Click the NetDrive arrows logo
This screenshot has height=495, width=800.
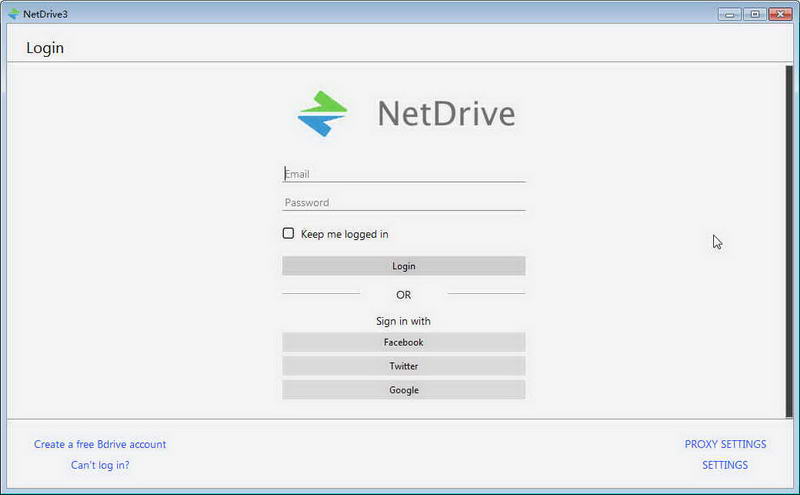point(322,113)
